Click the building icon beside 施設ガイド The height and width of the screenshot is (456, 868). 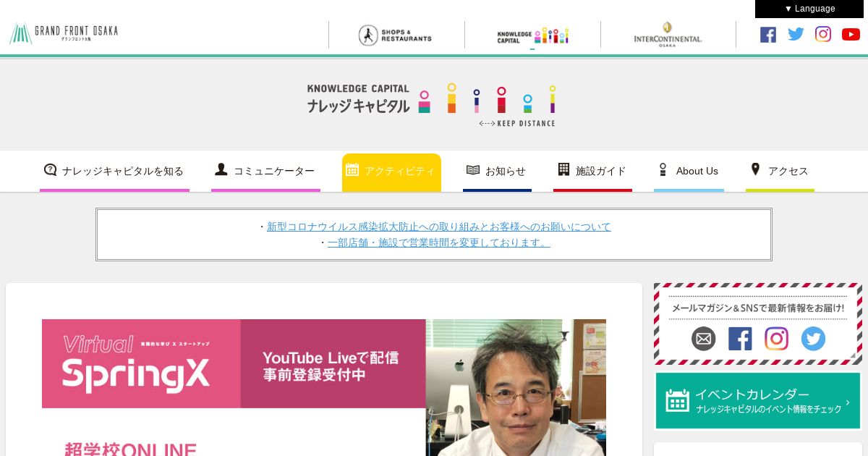coord(563,169)
